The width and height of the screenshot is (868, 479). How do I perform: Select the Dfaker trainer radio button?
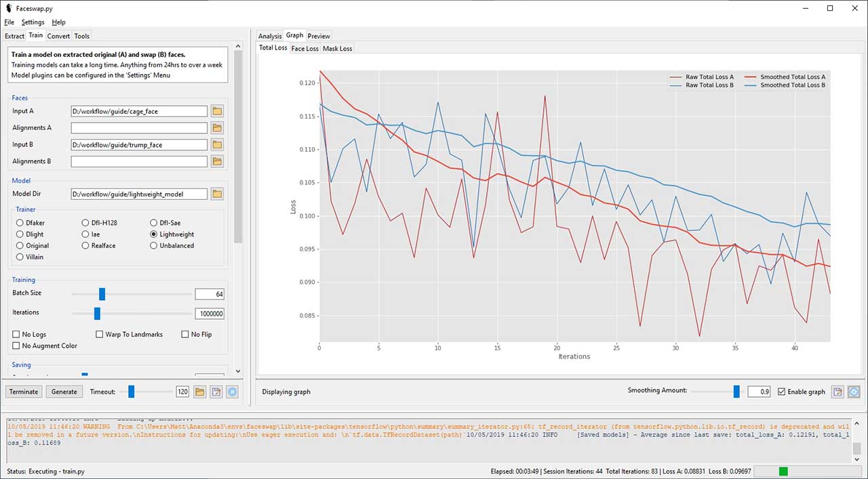[20, 223]
